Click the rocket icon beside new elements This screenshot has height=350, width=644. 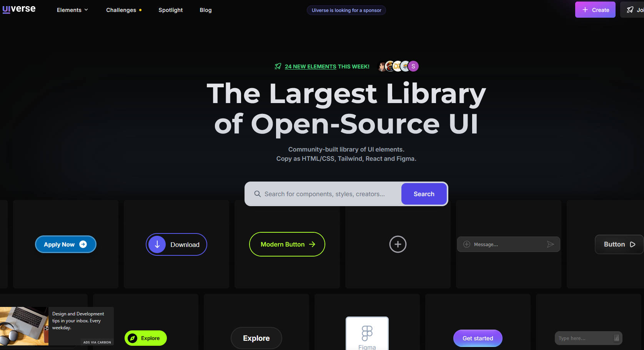click(278, 67)
